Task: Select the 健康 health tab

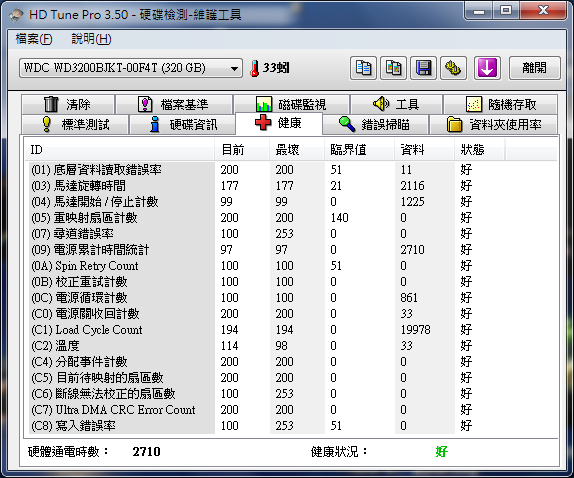Action: [x=279, y=123]
